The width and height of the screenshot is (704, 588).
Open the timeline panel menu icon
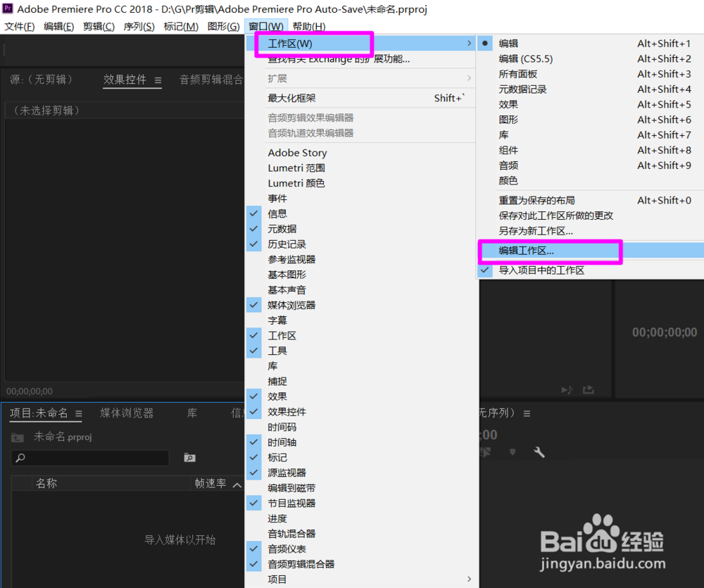[x=527, y=413]
